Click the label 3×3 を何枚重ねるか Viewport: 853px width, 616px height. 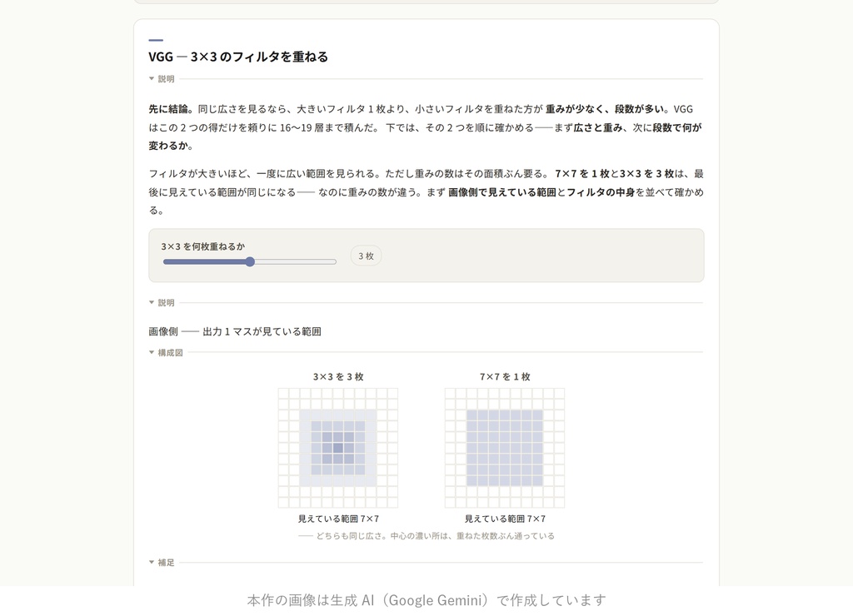(203, 247)
